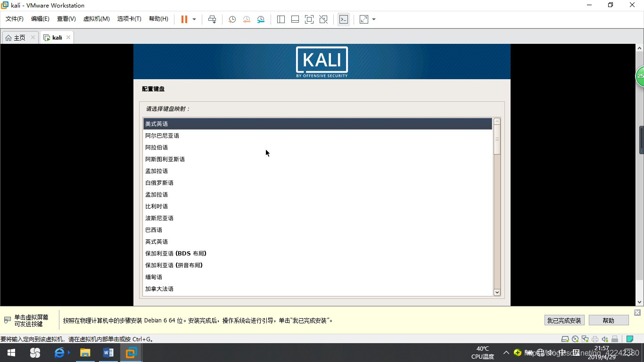Select 阿尔巴尼亚语 in the keymap list
Viewport: 644px width, 362px height.
[317, 136]
